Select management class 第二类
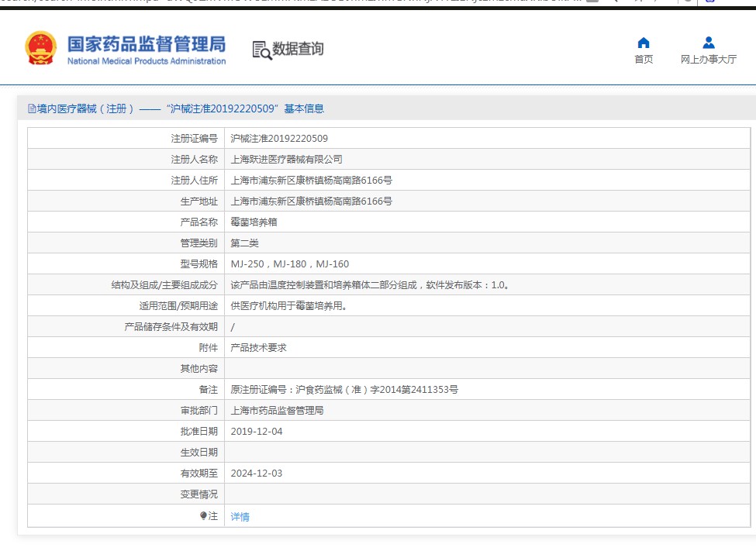Screen dimensions: 756x551 [244, 243]
